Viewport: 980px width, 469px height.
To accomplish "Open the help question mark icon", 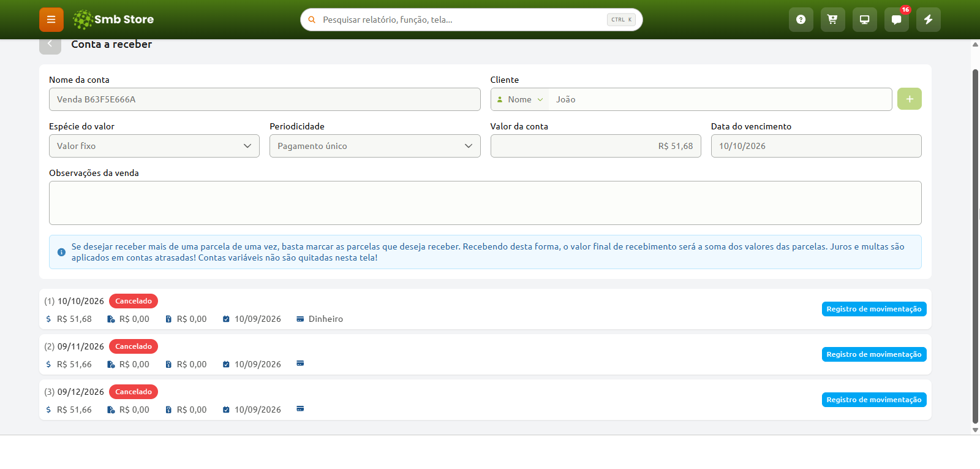I will (801, 20).
